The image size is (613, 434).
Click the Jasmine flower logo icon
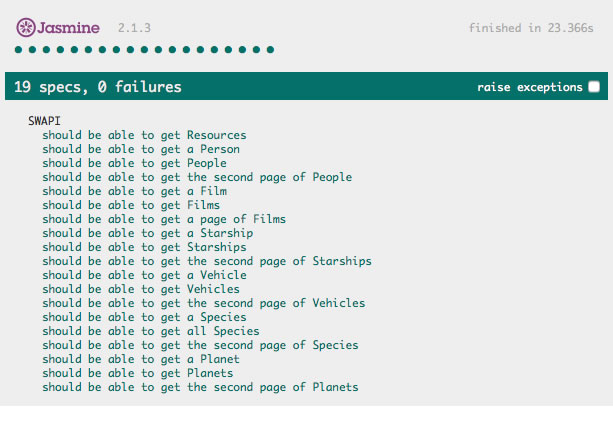26,27
